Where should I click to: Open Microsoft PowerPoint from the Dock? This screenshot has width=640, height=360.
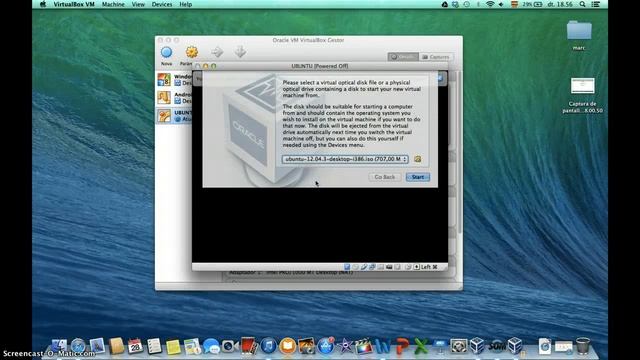(x=402, y=347)
